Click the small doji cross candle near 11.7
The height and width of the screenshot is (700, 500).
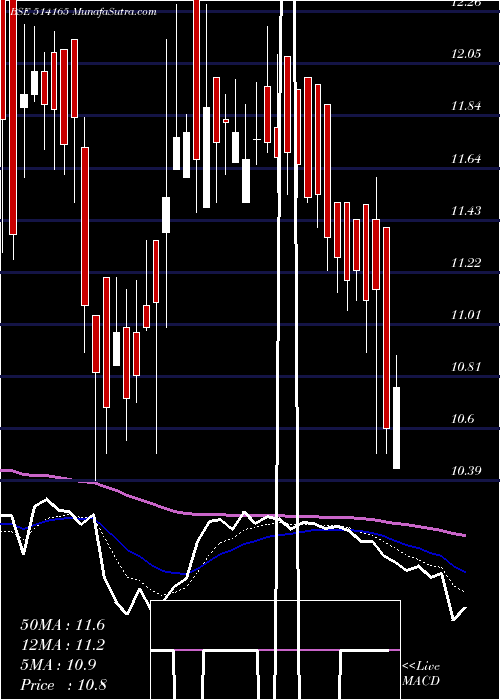point(257,140)
